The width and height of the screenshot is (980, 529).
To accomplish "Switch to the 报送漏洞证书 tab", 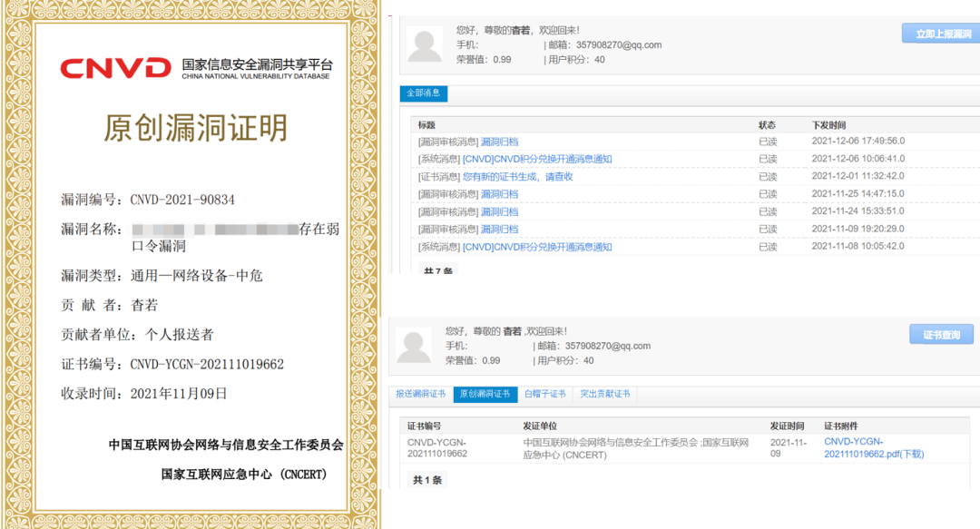I will point(421,394).
